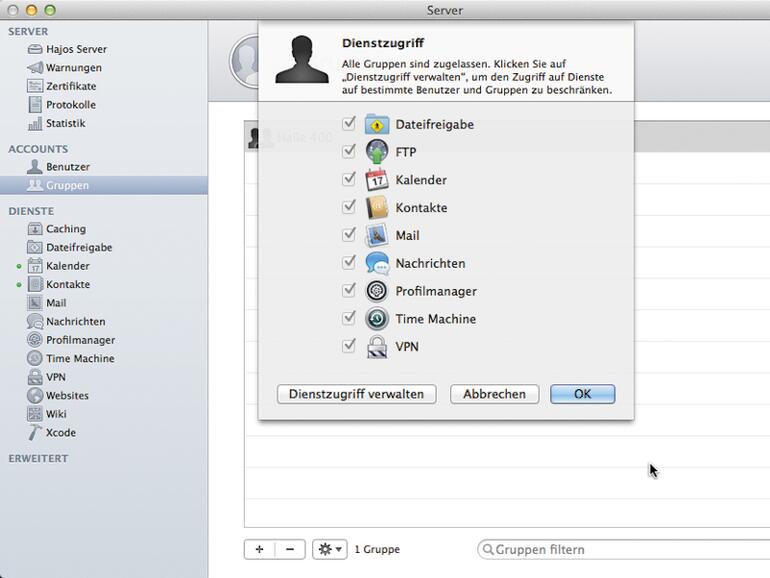The width and height of the screenshot is (770, 578).
Task: Toggle the Kontakte access checkbox
Action: [349, 207]
